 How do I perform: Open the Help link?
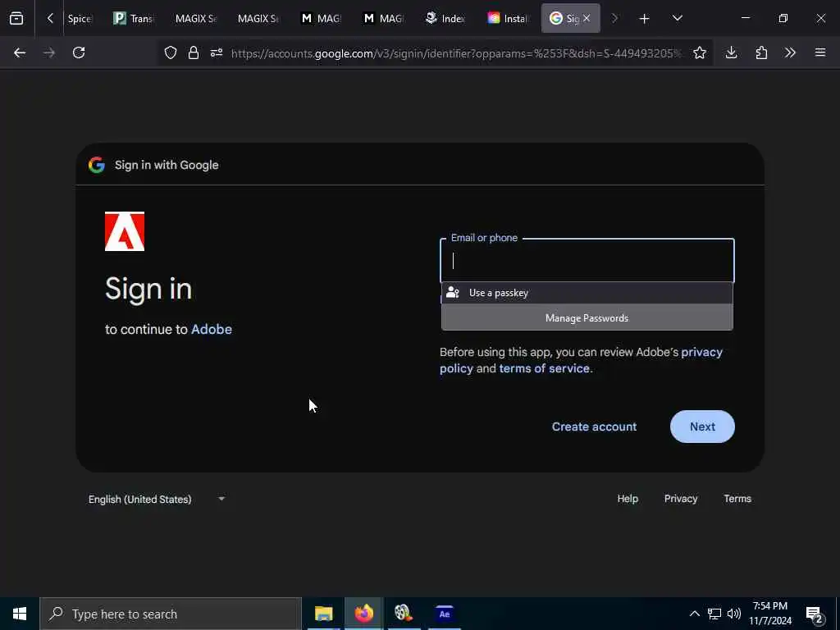point(628,499)
